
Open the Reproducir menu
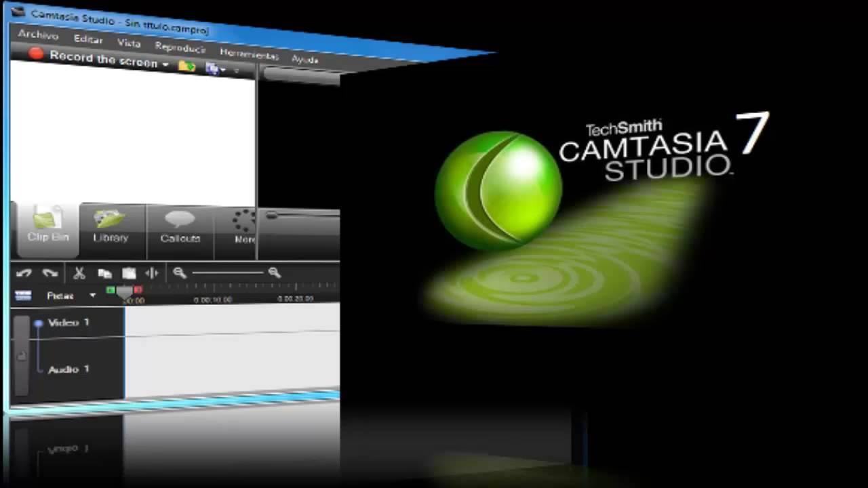coord(180,48)
